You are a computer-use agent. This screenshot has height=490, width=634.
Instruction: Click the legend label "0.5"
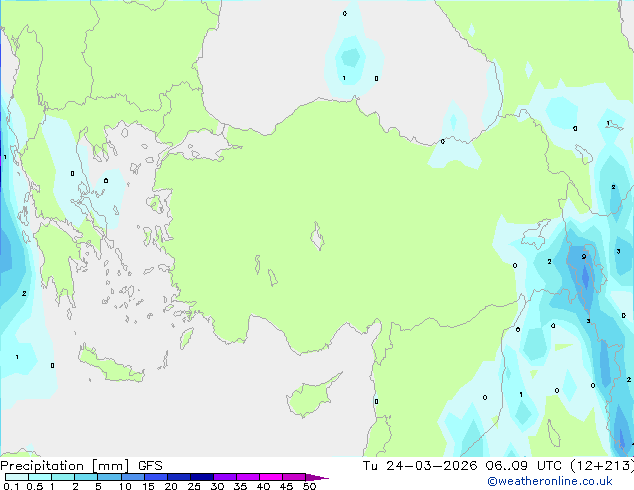34,486
